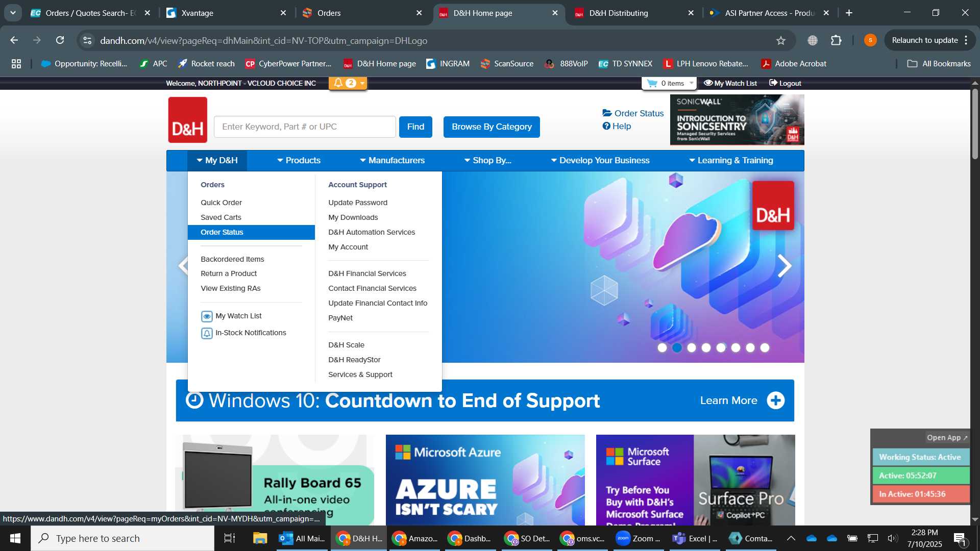Open Adobe Acrobat bookmark
Screen dimensions: 980x551
(794, 64)
